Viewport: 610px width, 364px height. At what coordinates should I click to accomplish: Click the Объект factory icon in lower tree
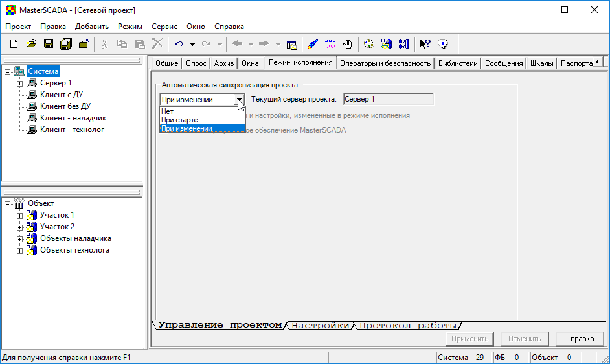click(x=19, y=203)
